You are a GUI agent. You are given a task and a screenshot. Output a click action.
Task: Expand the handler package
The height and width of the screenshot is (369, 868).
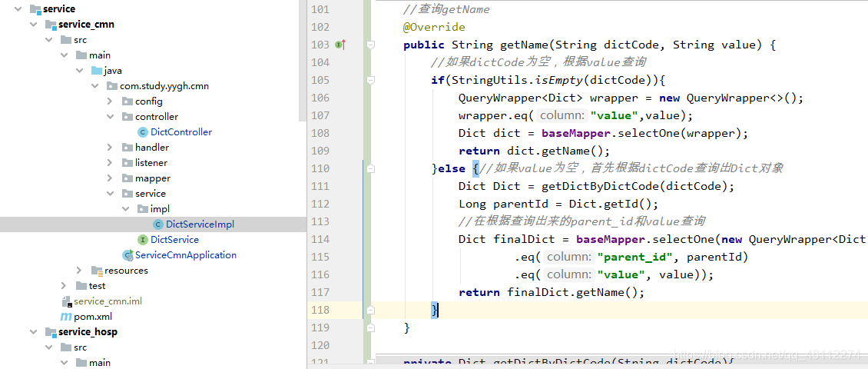pos(110,148)
